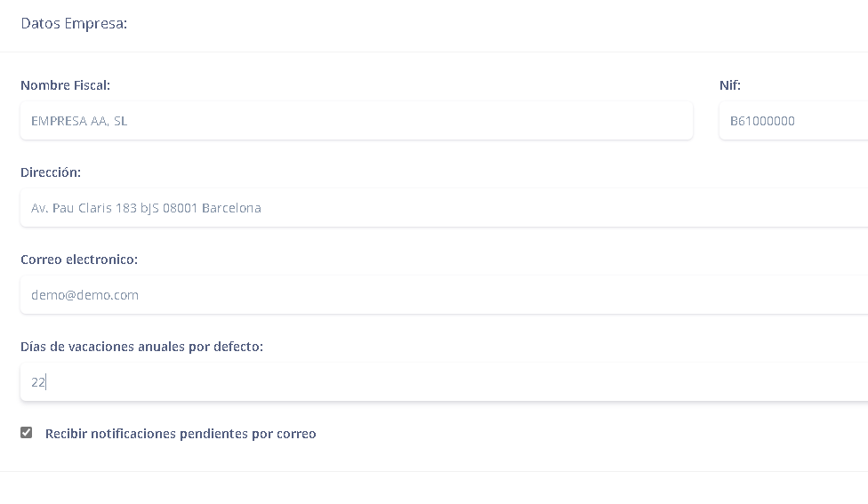The width and height of the screenshot is (868, 504).
Task: Click the Datos Empresa section heading
Action: (74, 23)
